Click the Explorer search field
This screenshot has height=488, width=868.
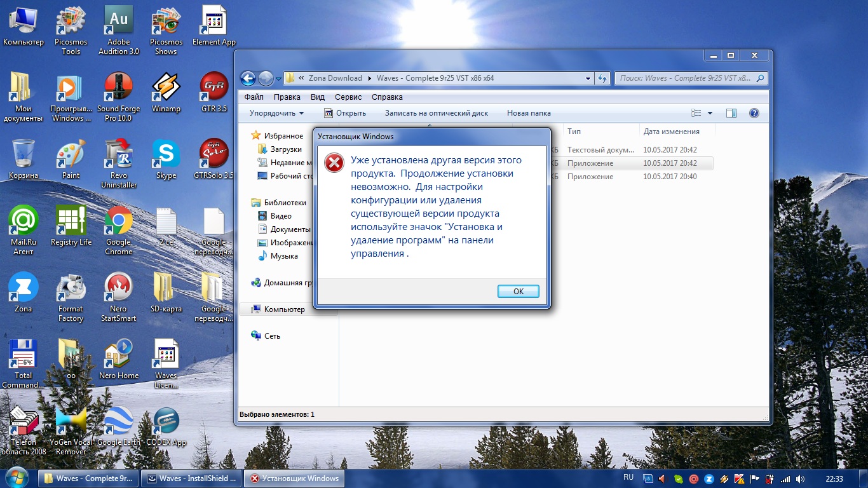pos(691,78)
